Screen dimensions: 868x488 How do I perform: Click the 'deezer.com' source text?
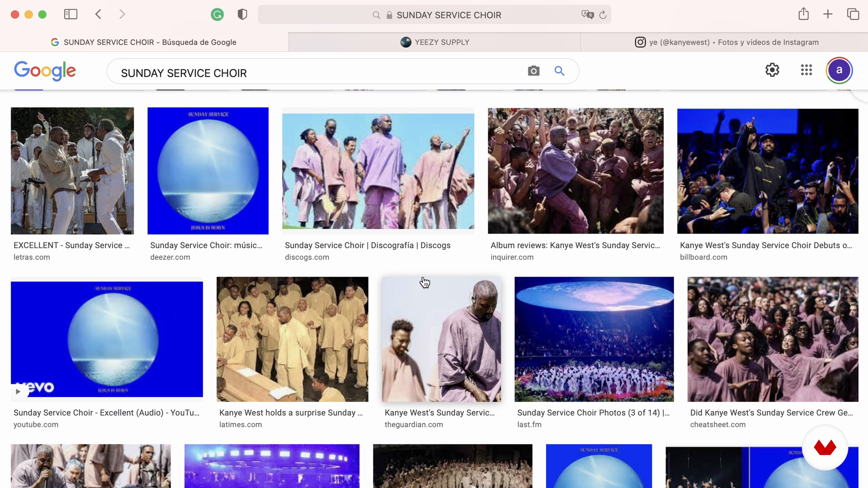tap(170, 257)
